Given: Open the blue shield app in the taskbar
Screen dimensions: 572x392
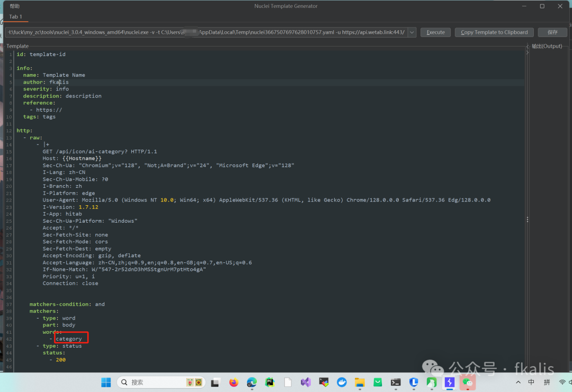Looking at the screenshot, I should (414, 382).
